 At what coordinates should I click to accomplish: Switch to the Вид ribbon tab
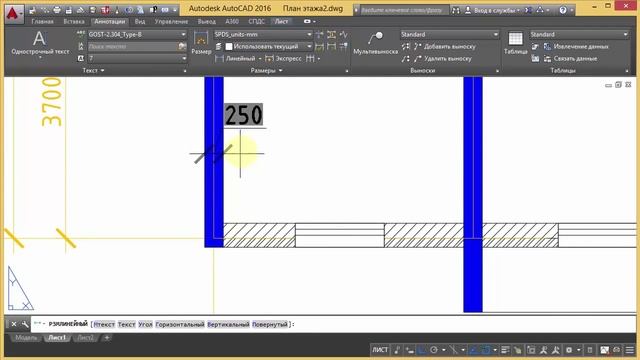(140, 21)
